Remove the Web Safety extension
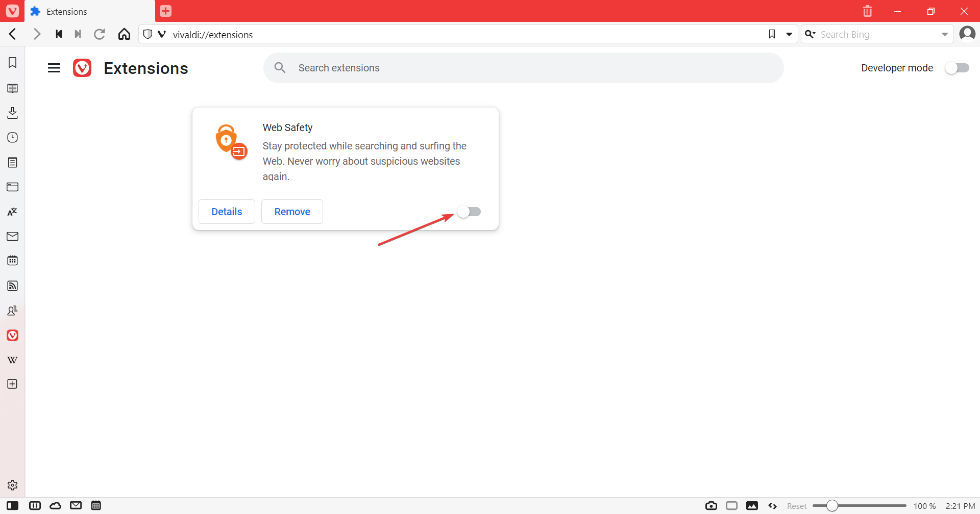The image size is (980, 514). [292, 212]
